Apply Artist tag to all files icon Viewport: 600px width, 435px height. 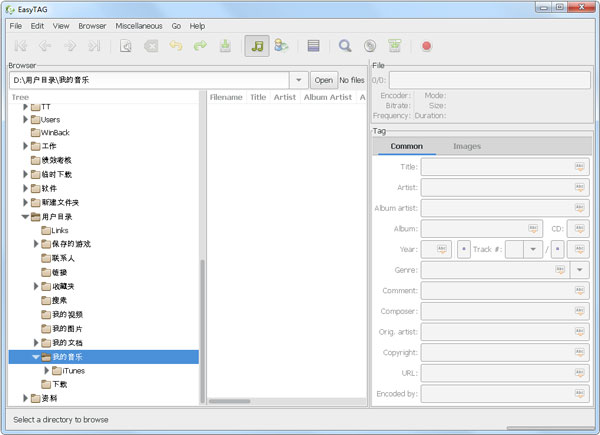coord(580,187)
